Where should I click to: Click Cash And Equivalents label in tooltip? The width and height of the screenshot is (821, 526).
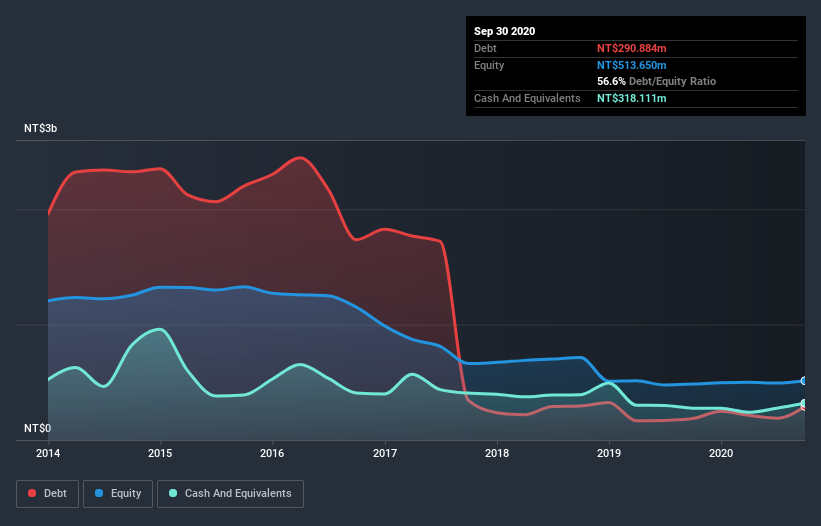coord(527,98)
